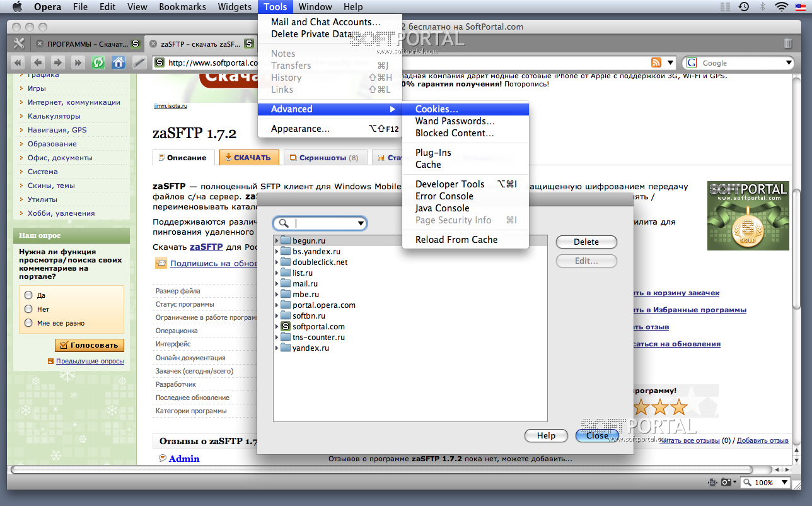Image resolution: width=812 pixels, height=506 pixels.
Task: Open the cookie search field dropdown
Action: click(x=361, y=223)
